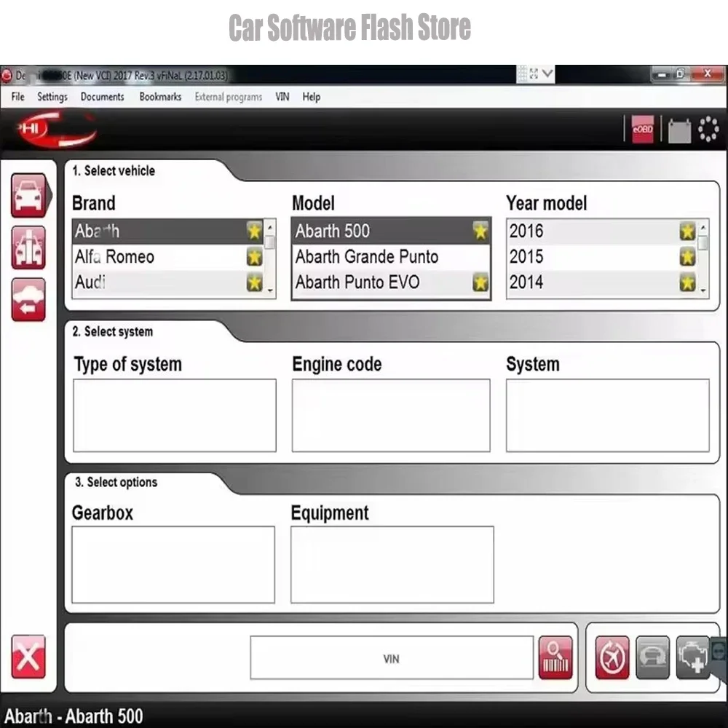Click the System list box
The width and height of the screenshot is (728, 728).
608,415
